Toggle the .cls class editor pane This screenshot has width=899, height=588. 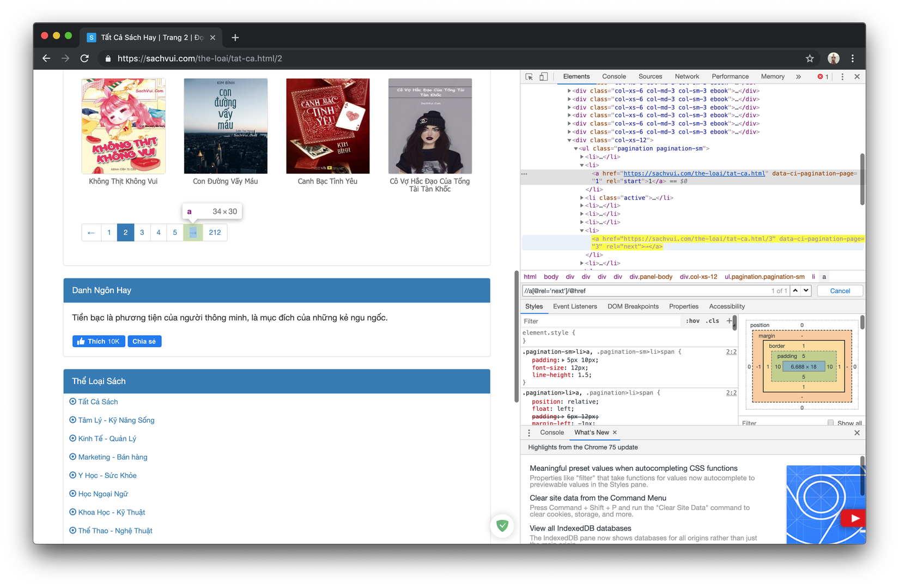712,321
